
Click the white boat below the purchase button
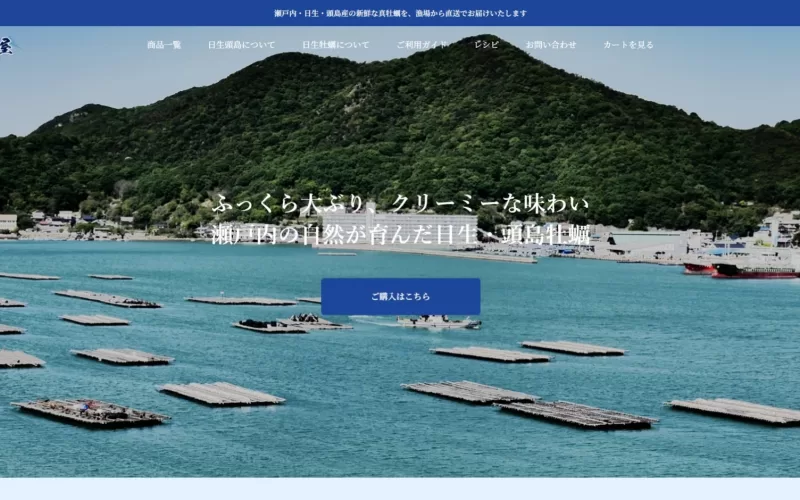[x=438, y=322]
